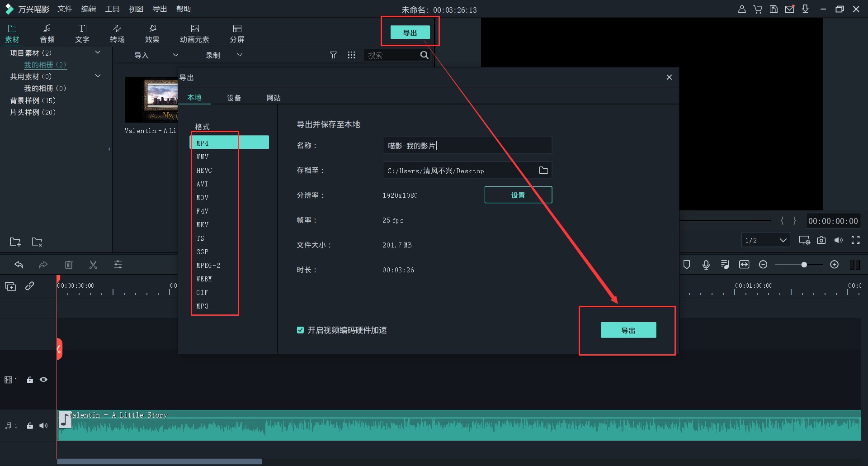868x466 pixels.
Task: Click the 名称 file name input field
Action: click(467, 145)
